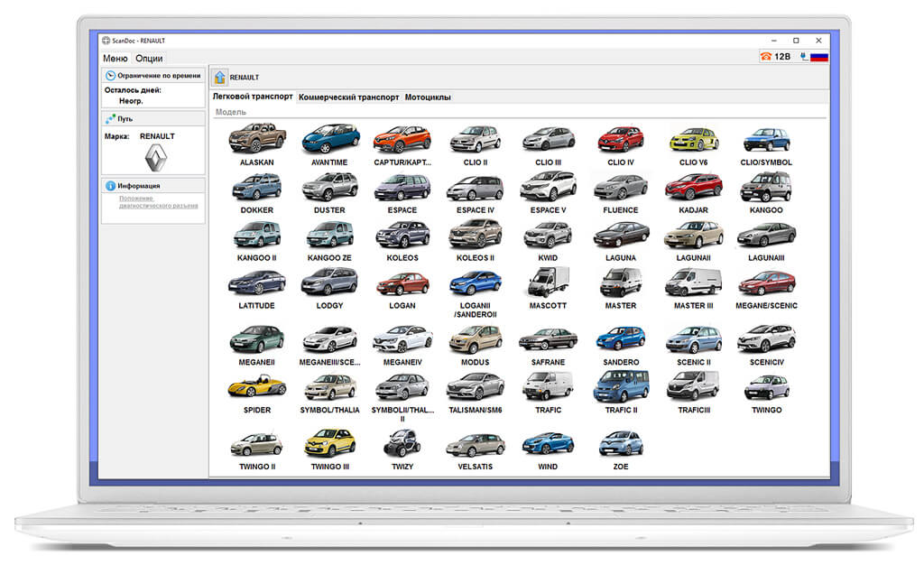Open the Меню menu

click(x=115, y=59)
